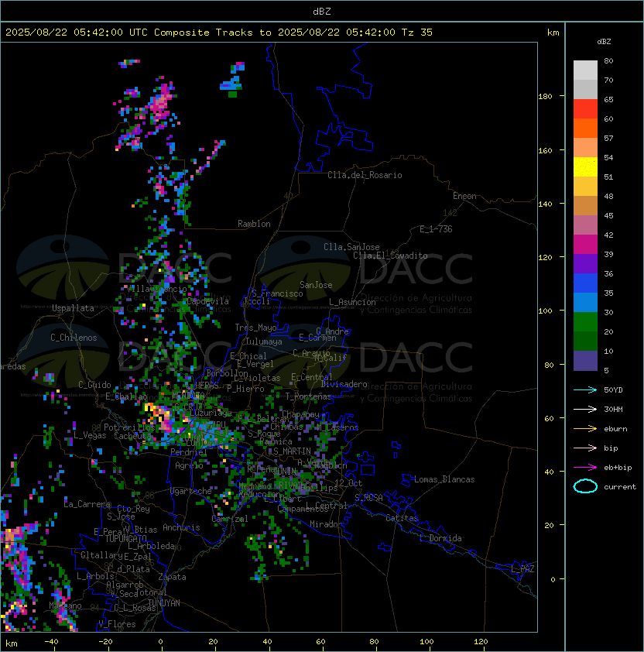Select the red swatch in dBZ legend
This screenshot has width=644, height=652.
585,109
